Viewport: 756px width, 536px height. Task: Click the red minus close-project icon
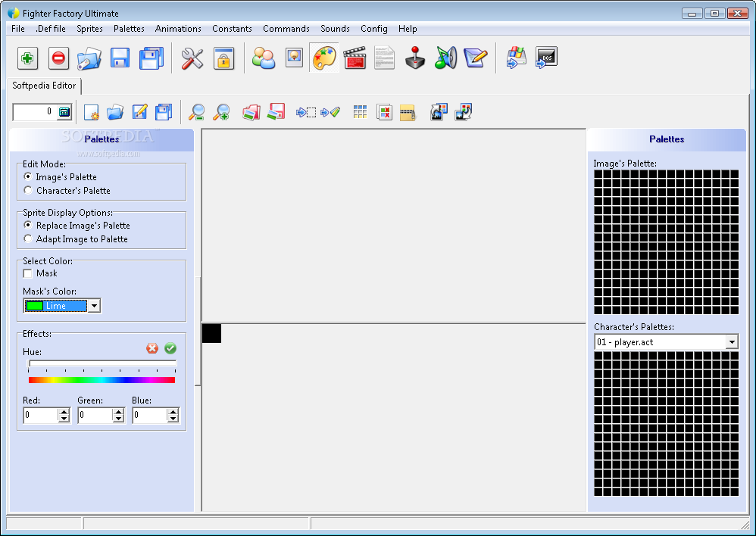pyautogui.click(x=58, y=58)
